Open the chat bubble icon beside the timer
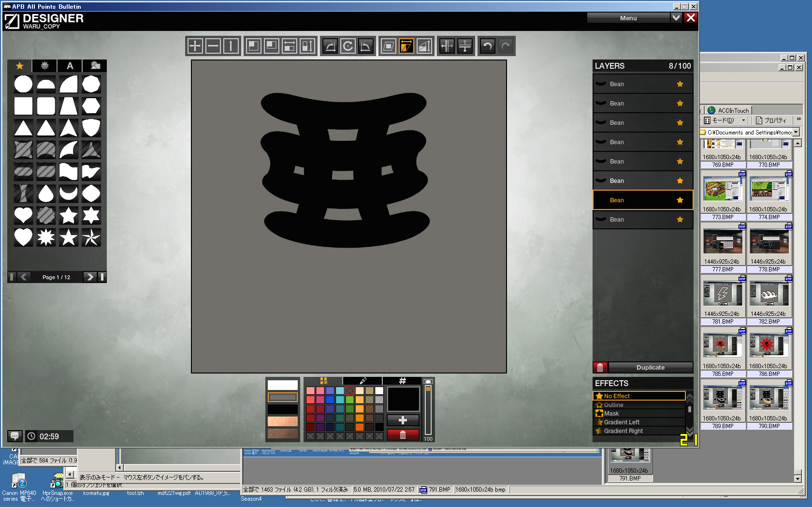Image resolution: width=812 pixels, height=508 pixels. coord(14,436)
